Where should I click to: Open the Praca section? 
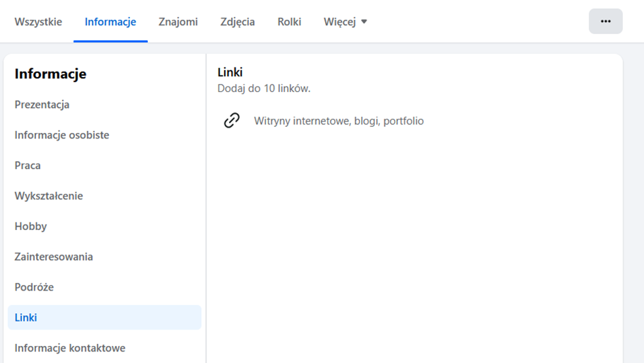pos(28,165)
